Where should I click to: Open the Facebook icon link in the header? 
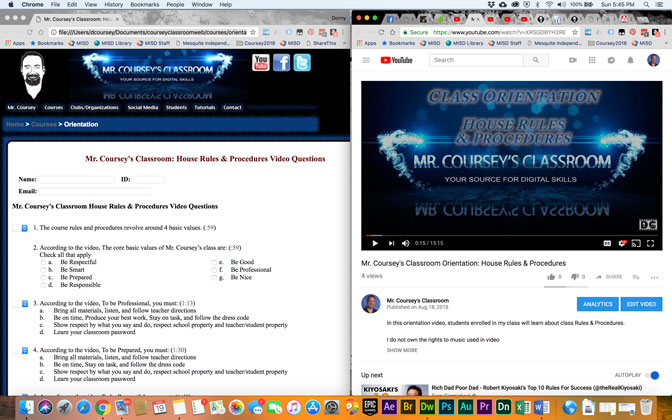281,63
